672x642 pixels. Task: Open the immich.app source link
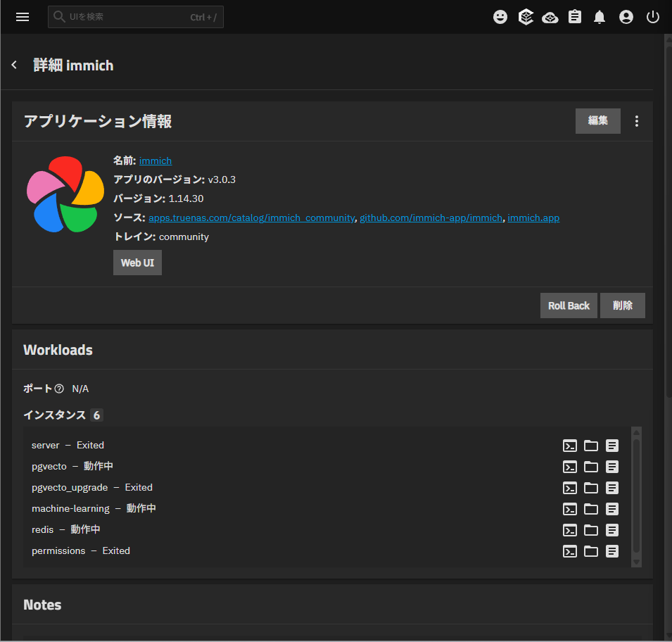(x=533, y=218)
